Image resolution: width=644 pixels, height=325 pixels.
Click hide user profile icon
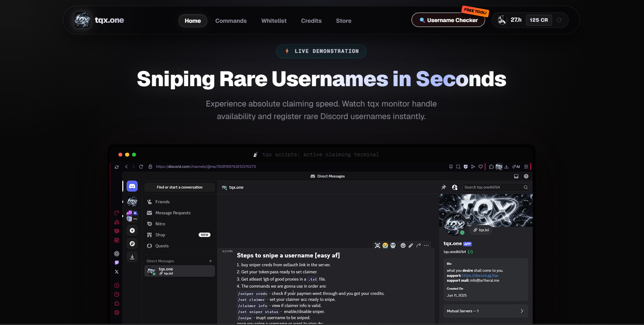(x=455, y=187)
